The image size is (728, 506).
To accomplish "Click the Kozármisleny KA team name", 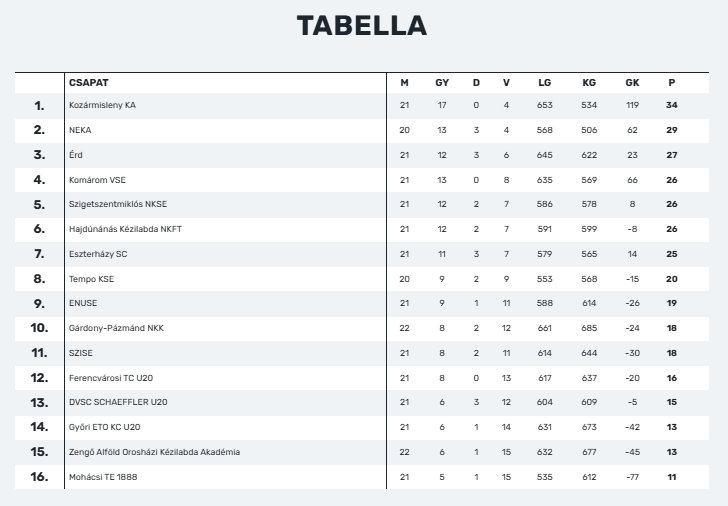I will (x=102, y=105).
